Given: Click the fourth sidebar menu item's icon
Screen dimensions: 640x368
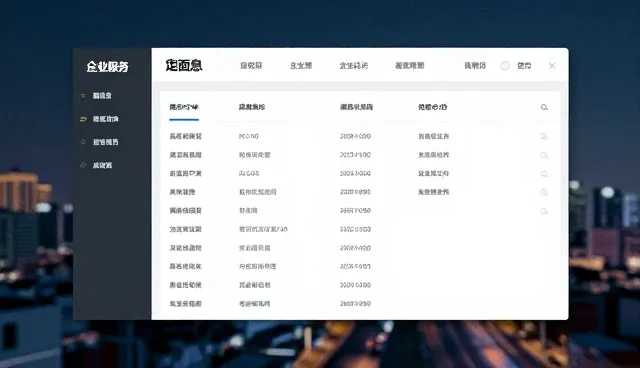Looking at the screenshot, I should 83,165.
